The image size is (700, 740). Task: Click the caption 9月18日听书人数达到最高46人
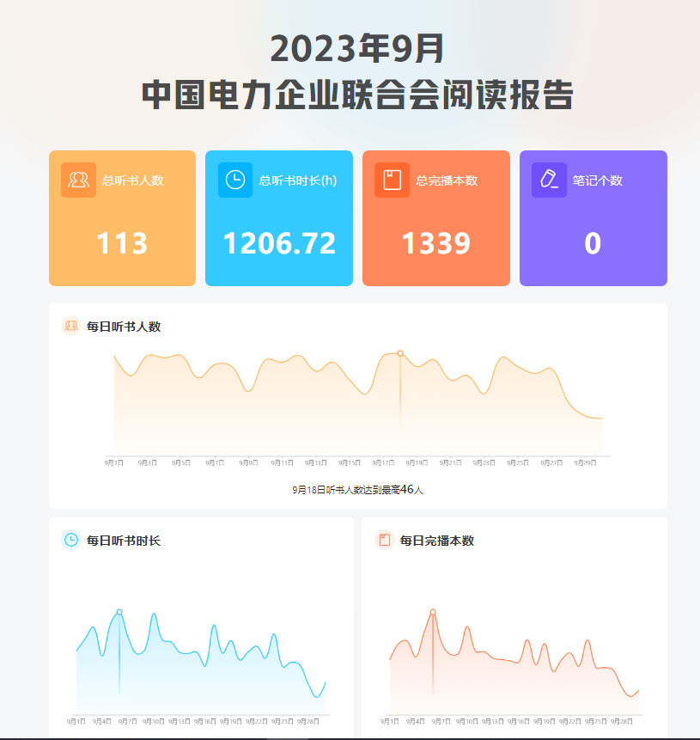(357, 490)
